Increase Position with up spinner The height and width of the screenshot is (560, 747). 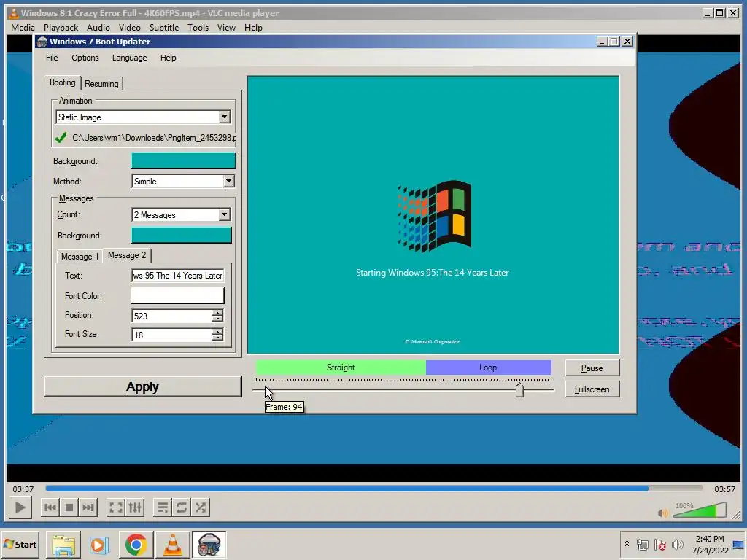[x=217, y=312]
